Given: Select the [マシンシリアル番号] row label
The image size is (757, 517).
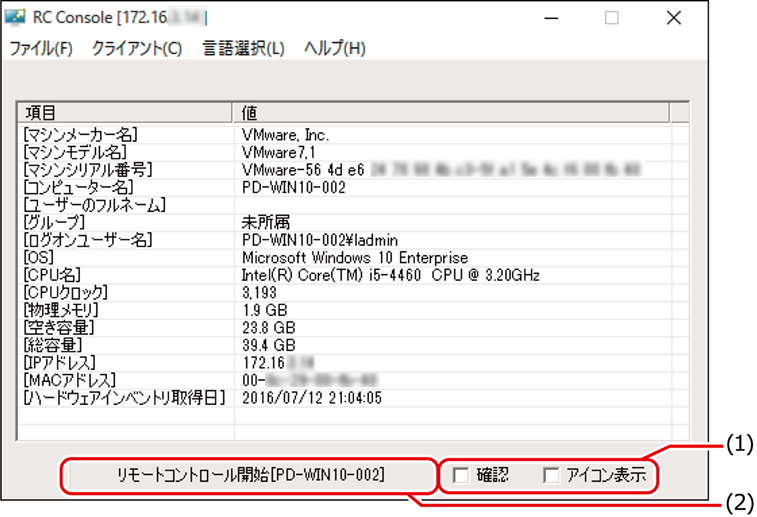Looking at the screenshot, I should 88,170.
